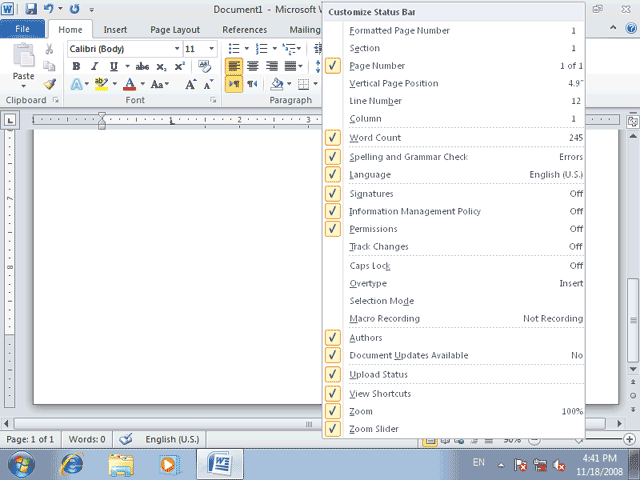The image size is (640, 480).
Task: Set left-to-right text direction
Action: 234,84
